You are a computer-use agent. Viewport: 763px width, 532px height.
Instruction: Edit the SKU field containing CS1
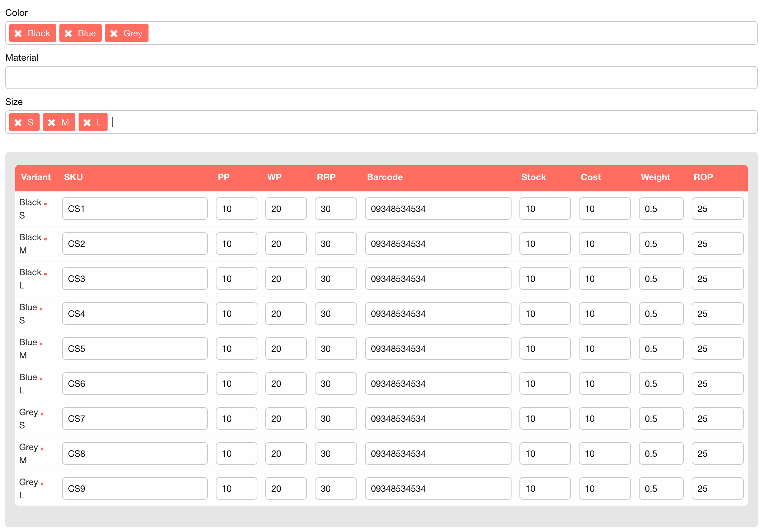pos(135,209)
